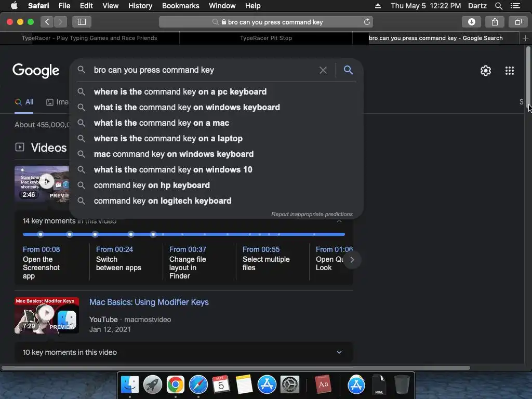
Task: Choose suggestion 'what is the command key on a mac'
Action: tap(216, 123)
